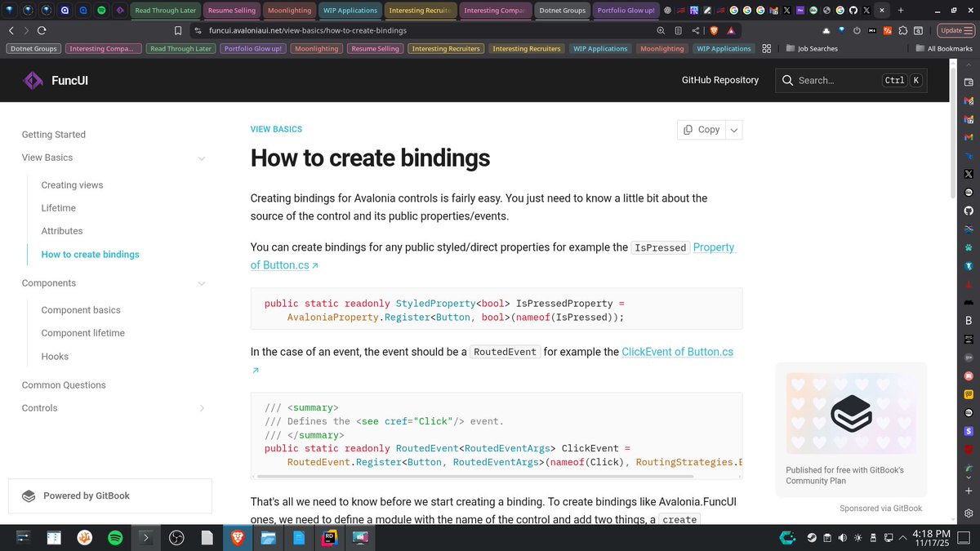
Task: Select Lifetime in the sidebar navigation
Action: [58, 207]
